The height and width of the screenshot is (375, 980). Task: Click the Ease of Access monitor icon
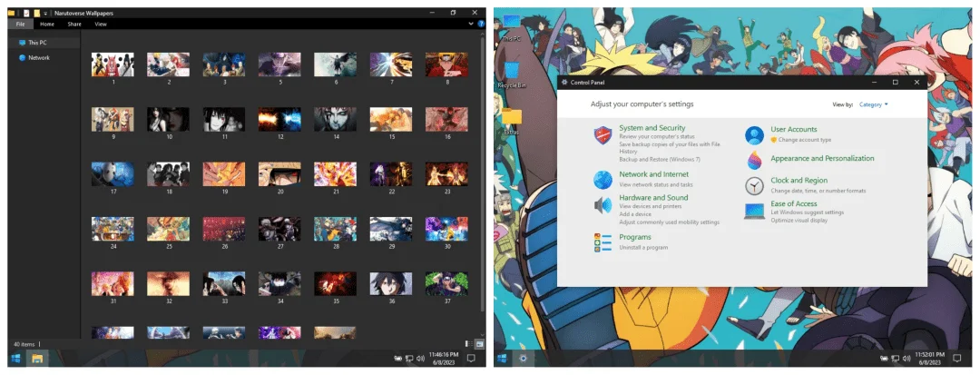tap(754, 211)
